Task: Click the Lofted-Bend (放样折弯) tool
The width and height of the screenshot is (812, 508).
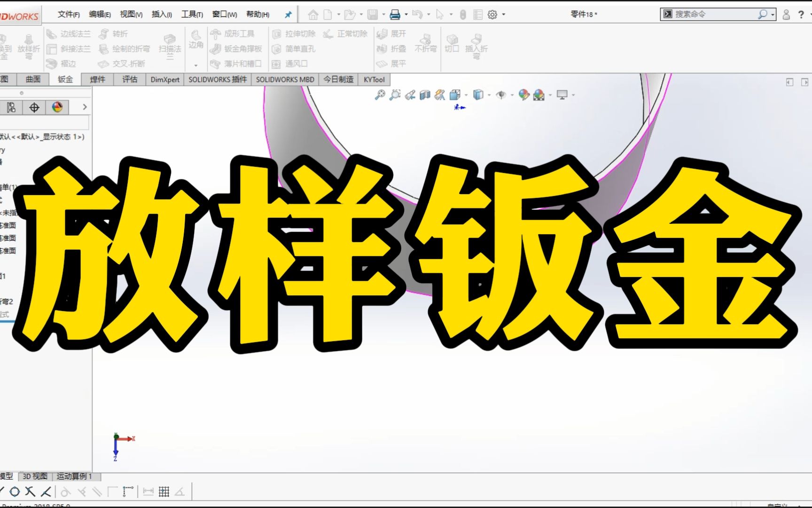Action: point(29,46)
